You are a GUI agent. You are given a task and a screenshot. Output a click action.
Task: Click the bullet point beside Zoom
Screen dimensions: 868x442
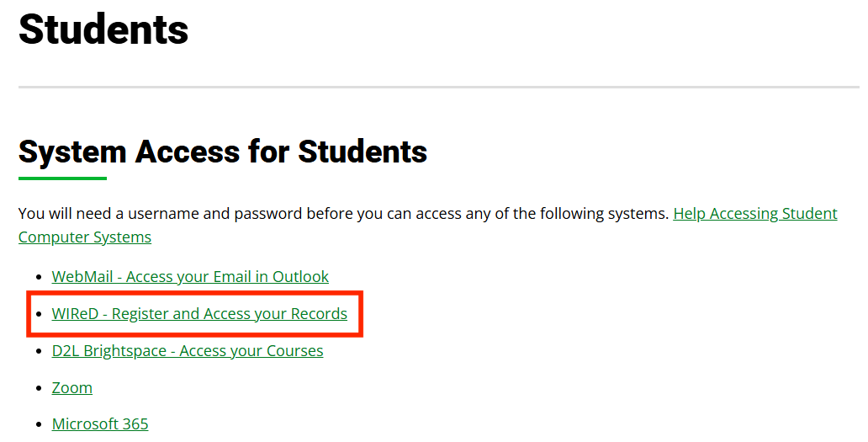36,389
